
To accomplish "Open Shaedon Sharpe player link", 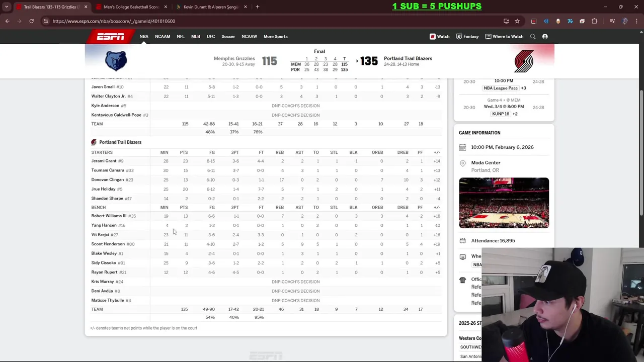I will point(107,199).
